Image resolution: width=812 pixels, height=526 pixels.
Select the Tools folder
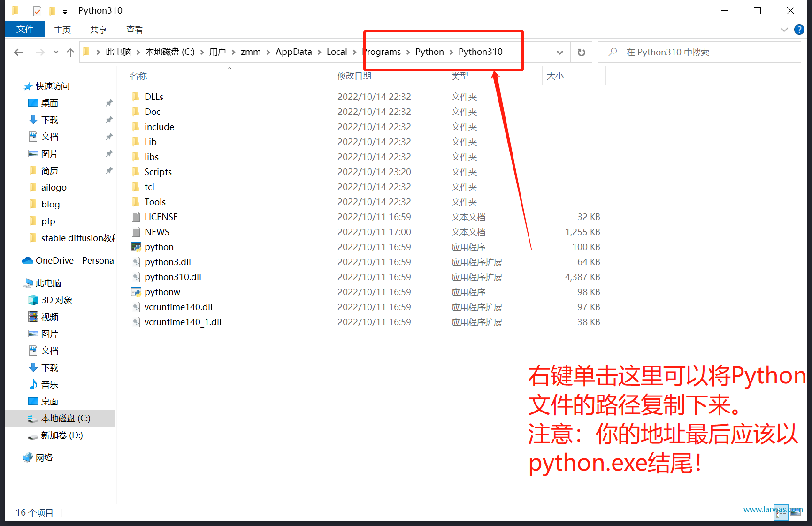[x=155, y=202]
